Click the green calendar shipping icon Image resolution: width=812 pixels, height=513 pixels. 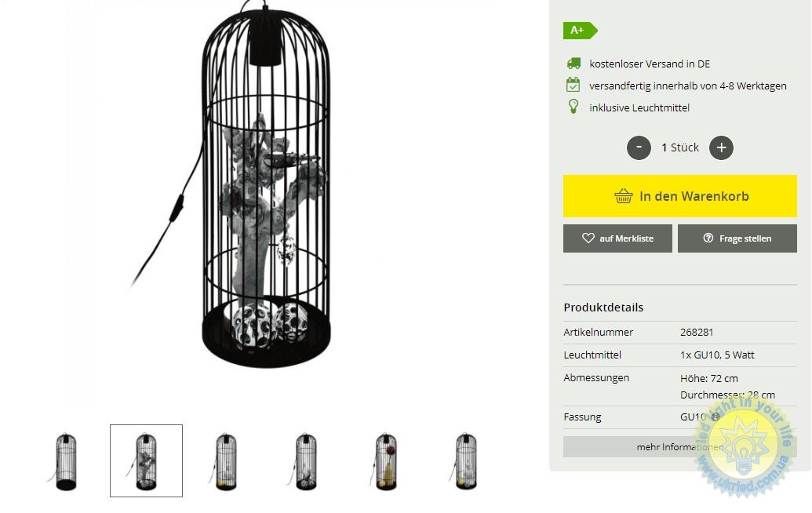coord(573,85)
